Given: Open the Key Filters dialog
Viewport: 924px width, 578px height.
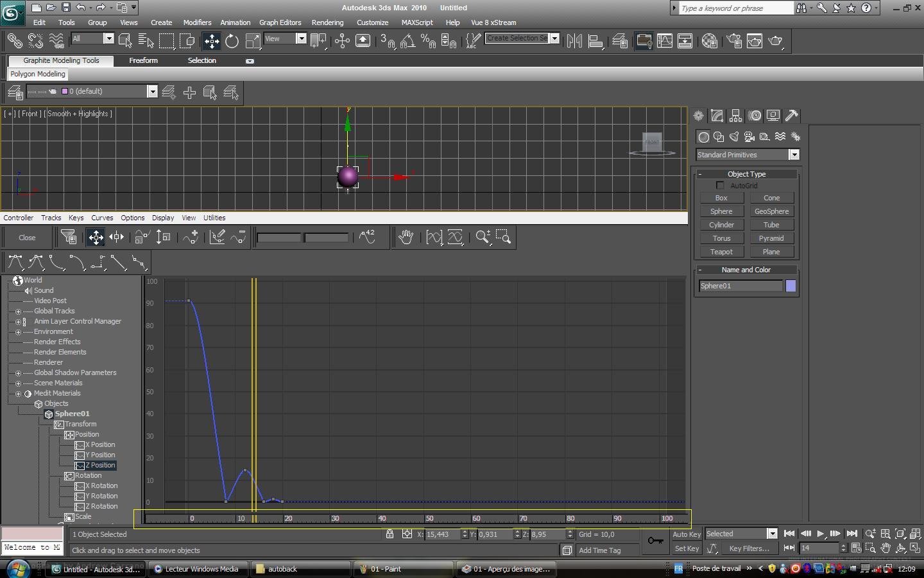Looking at the screenshot, I should pos(749,548).
